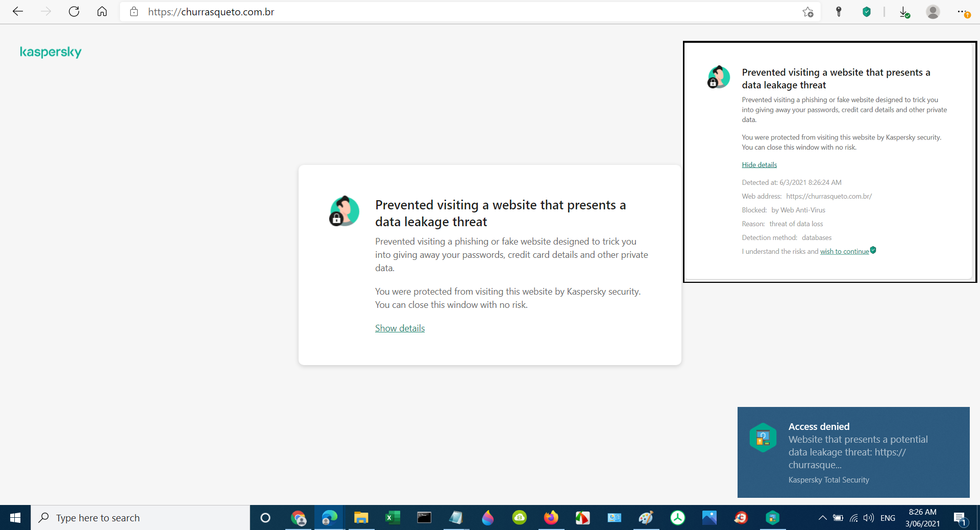Click the taskbar search box
This screenshot has width=980, height=530.
click(x=140, y=518)
